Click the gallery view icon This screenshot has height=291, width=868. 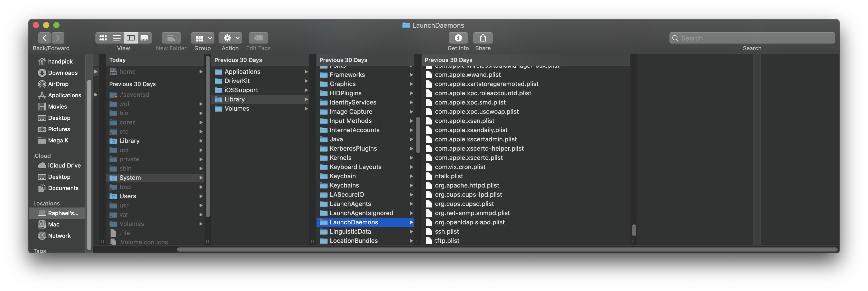pyautogui.click(x=144, y=38)
